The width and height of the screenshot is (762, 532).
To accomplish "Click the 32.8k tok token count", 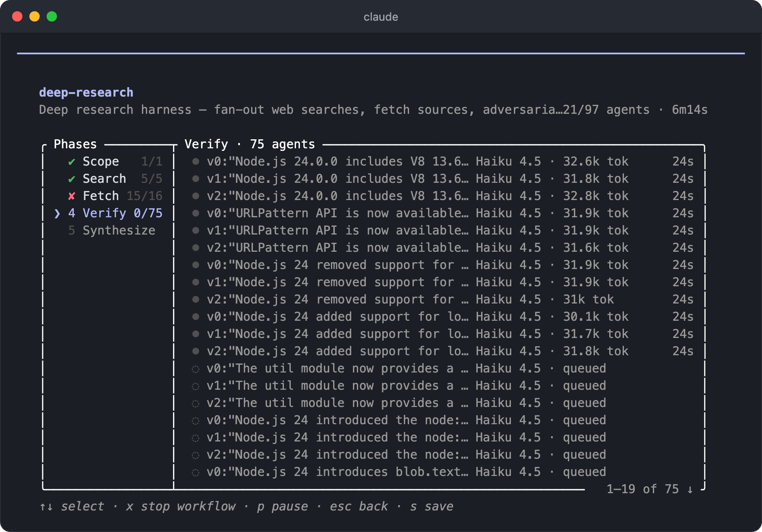I will click(595, 196).
